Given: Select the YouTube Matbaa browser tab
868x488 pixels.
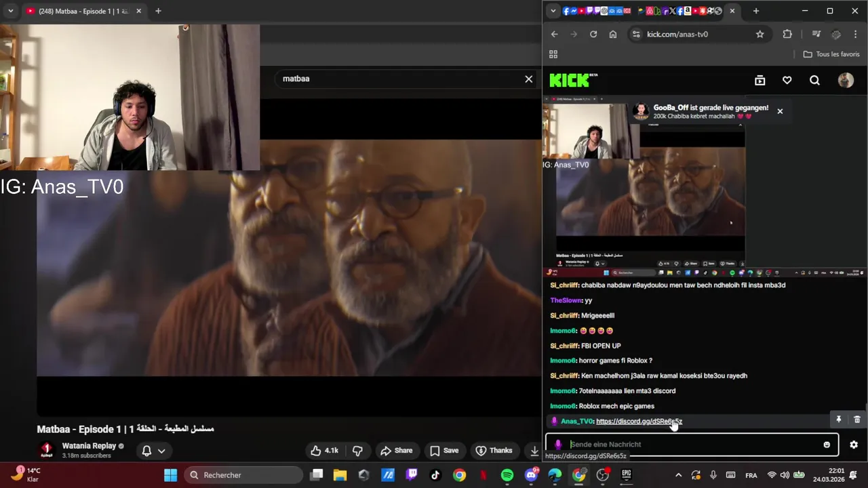Looking at the screenshot, I should pos(83,11).
